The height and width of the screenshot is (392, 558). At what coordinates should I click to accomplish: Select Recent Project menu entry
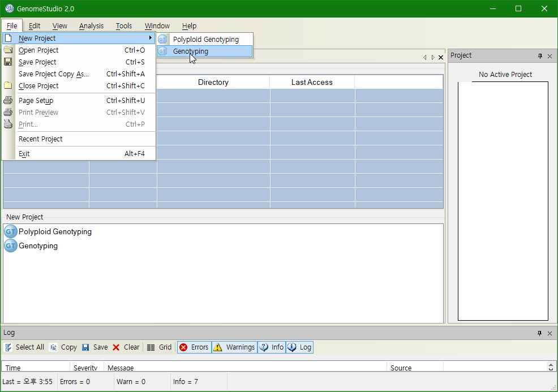(79, 139)
